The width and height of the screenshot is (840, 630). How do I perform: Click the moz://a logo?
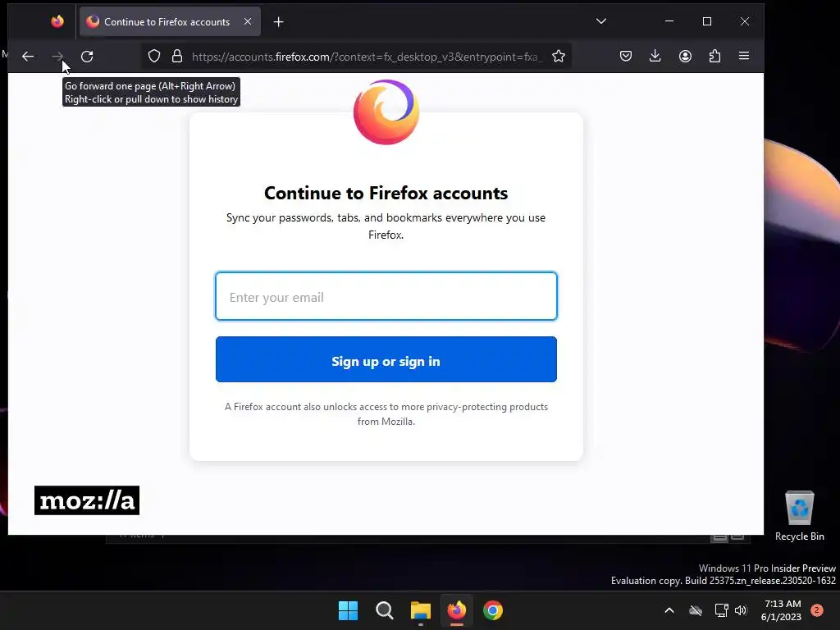(x=87, y=500)
